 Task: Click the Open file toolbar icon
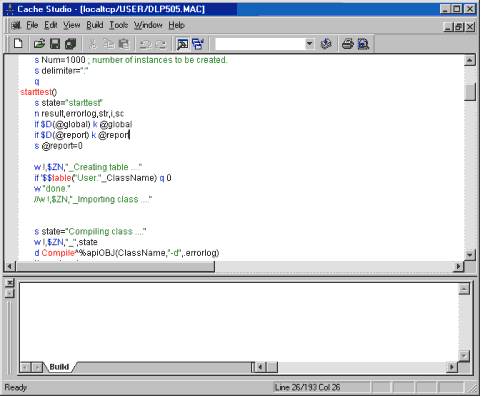[x=39, y=44]
